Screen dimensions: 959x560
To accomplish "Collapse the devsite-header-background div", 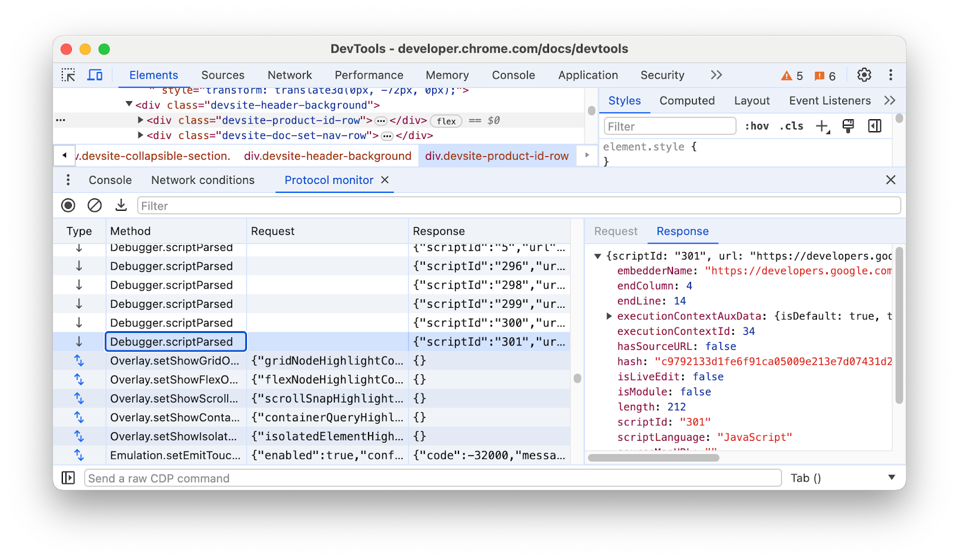I will [x=128, y=104].
